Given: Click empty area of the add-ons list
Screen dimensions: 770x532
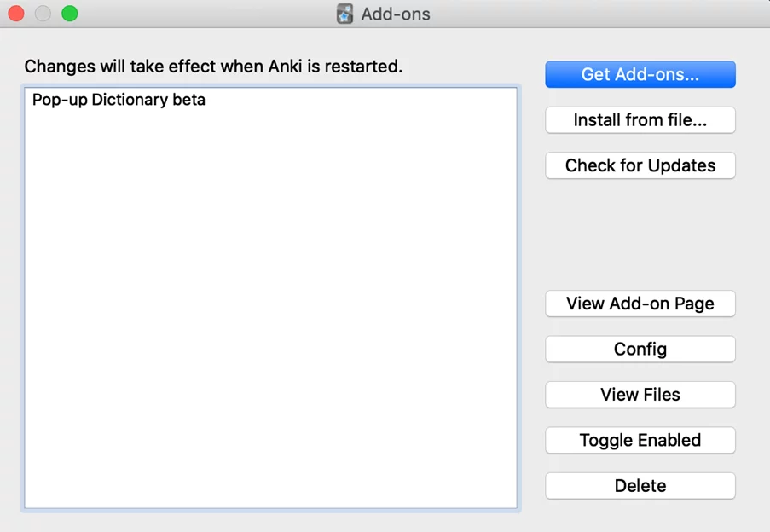Looking at the screenshot, I should point(270,294).
